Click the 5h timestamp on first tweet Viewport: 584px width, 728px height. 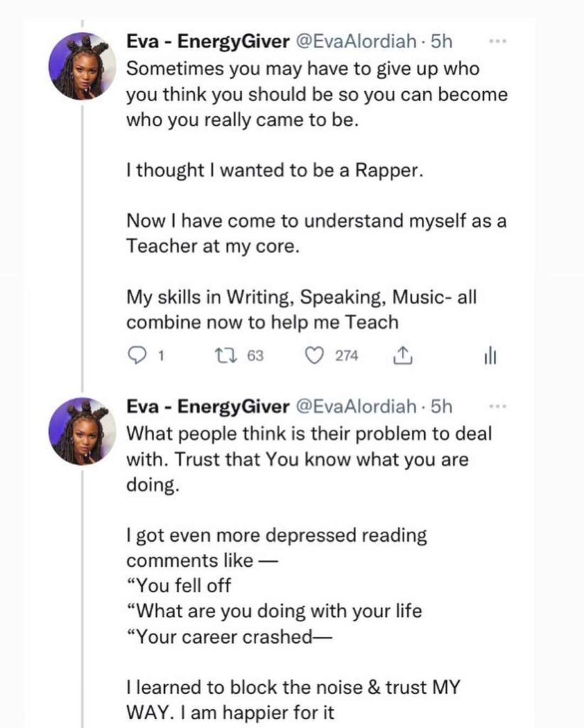(442, 42)
